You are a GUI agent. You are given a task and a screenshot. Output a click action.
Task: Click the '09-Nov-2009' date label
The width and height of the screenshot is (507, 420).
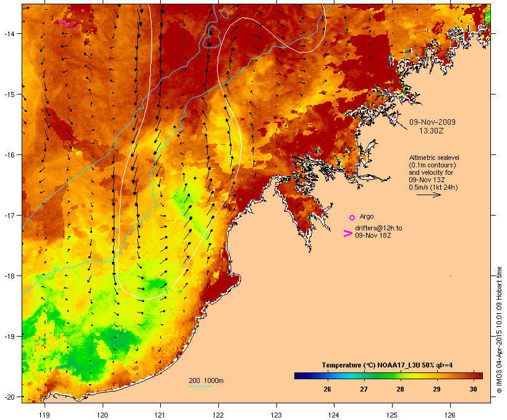point(432,122)
